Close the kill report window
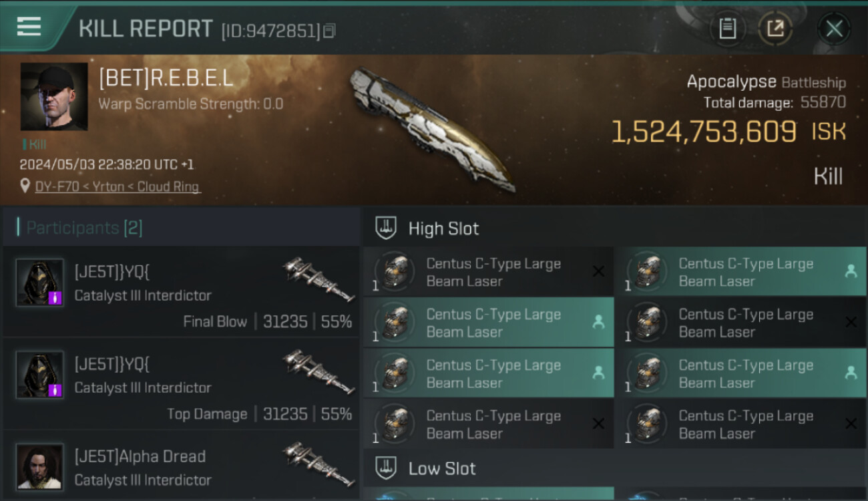Image resolution: width=868 pixels, height=501 pixels. tap(834, 29)
